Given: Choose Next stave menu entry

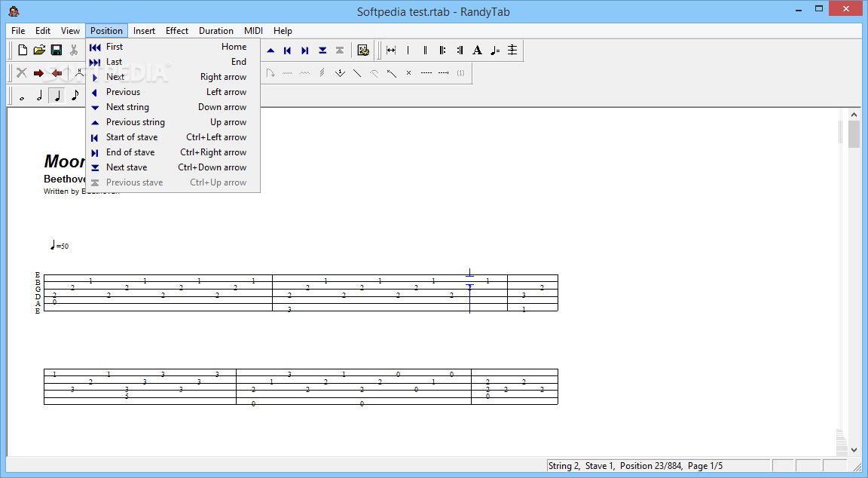Looking at the screenshot, I should click(x=173, y=167).
